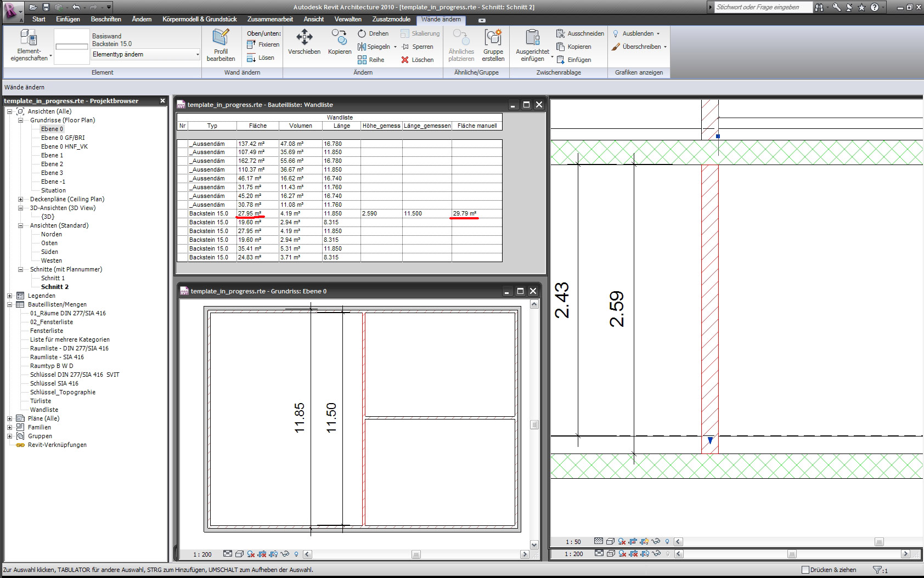Viewport: 924px width, 578px height.
Task: Toggle the Drücken & ziehen checkbox
Action: (805, 570)
